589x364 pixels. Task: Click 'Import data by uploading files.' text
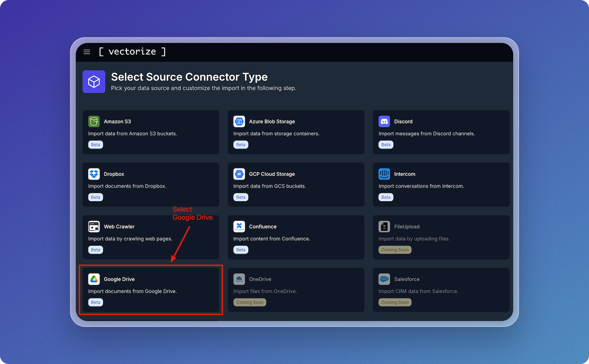[414, 239]
